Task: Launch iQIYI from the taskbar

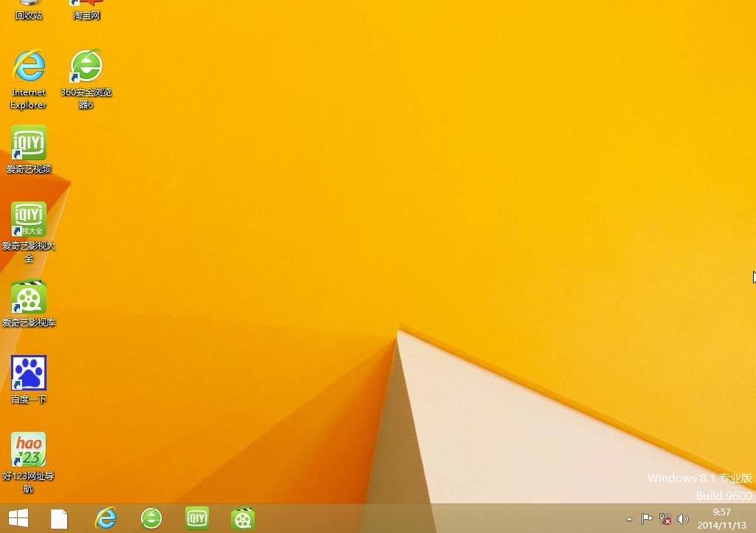Action: (197, 519)
